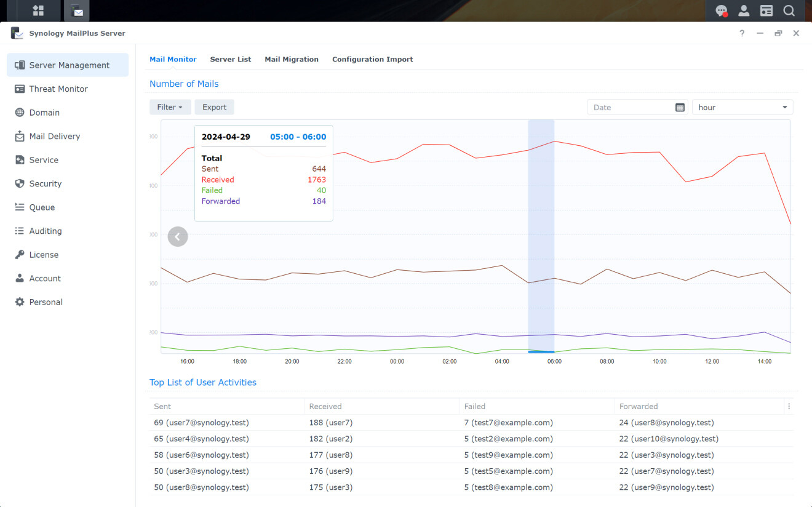The width and height of the screenshot is (812, 507).
Task: Open the Queue page
Action: click(42, 207)
